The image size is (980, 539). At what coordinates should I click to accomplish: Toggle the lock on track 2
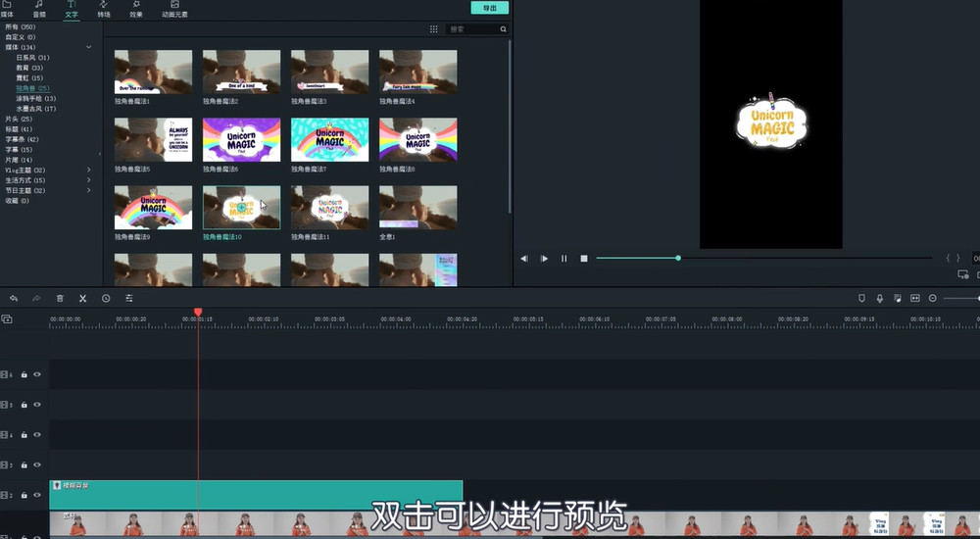24,495
